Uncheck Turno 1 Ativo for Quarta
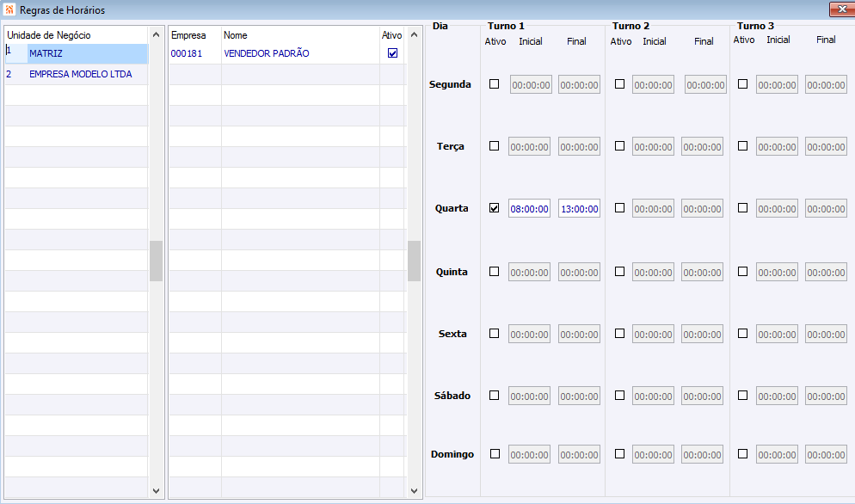Viewport: 855px width, 504px height. click(x=494, y=208)
